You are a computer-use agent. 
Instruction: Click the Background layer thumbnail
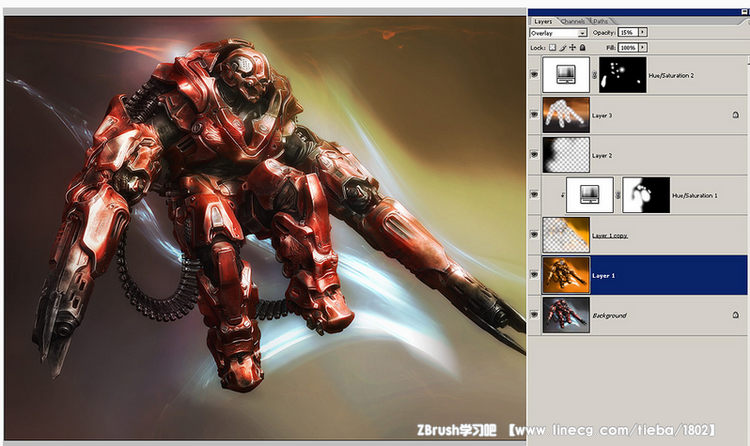[566, 315]
